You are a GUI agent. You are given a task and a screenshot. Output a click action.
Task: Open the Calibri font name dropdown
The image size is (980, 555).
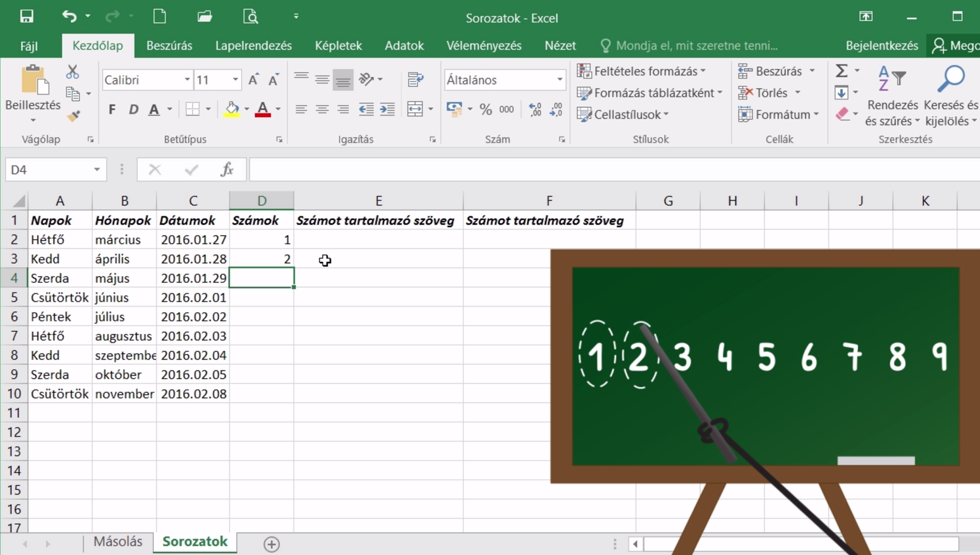tap(187, 80)
